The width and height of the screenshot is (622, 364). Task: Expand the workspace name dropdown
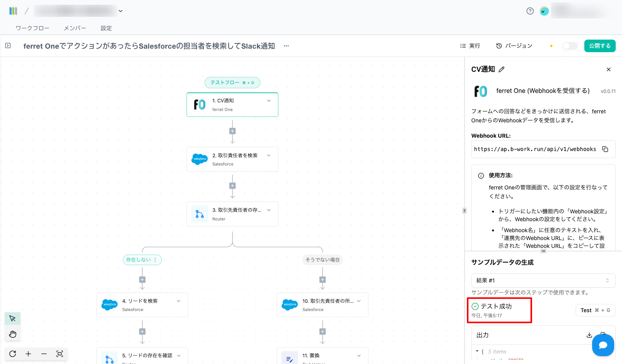pos(121,11)
